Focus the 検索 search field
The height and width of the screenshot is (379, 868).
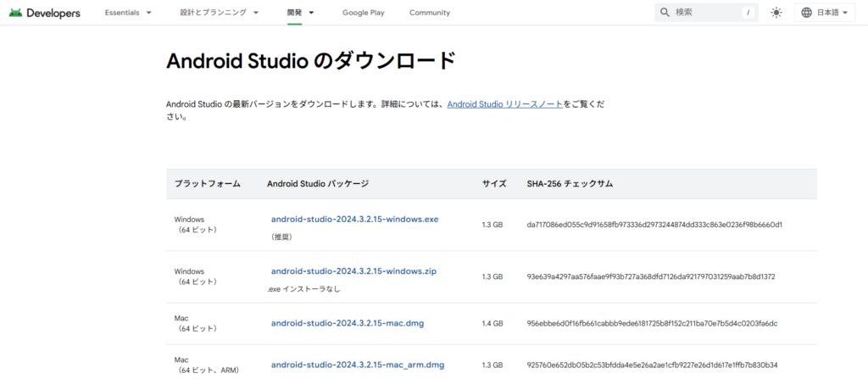click(x=706, y=12)
